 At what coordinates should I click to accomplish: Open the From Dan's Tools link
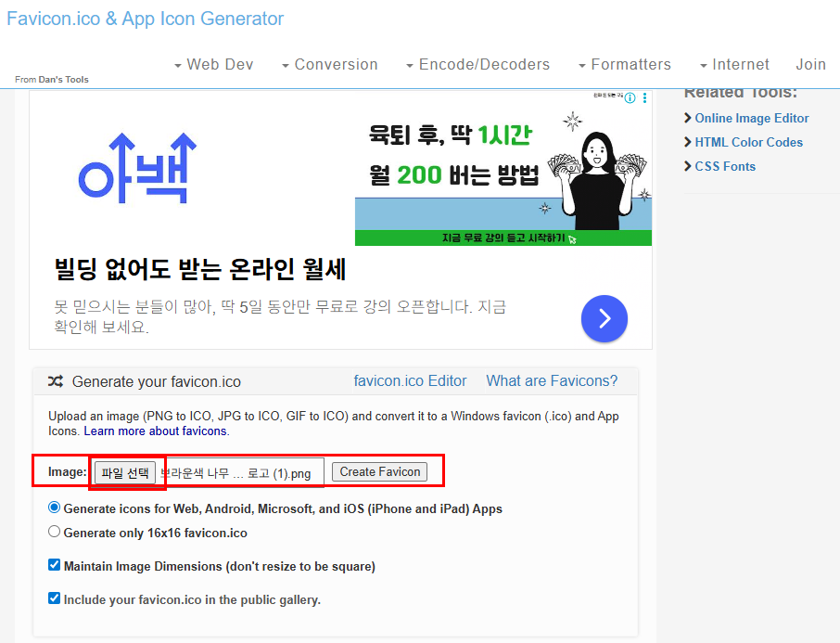[51, 80]
